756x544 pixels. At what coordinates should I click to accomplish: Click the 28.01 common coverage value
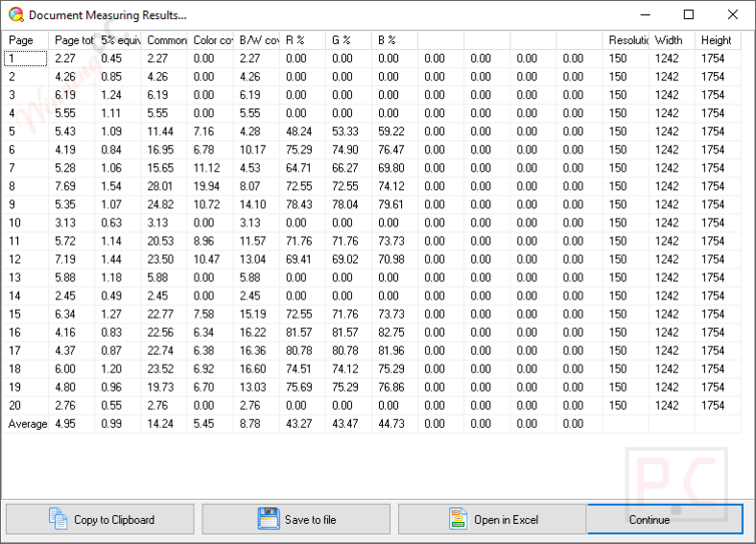159,186
